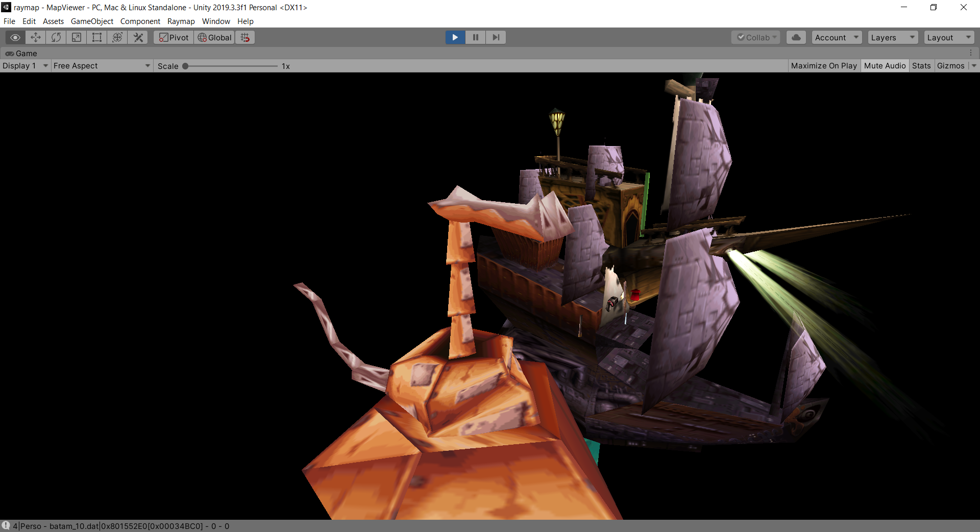The width and height of the screenshot is (980, 532).
Task: Select the Rect Transform tool
Action: click(97, 37)
